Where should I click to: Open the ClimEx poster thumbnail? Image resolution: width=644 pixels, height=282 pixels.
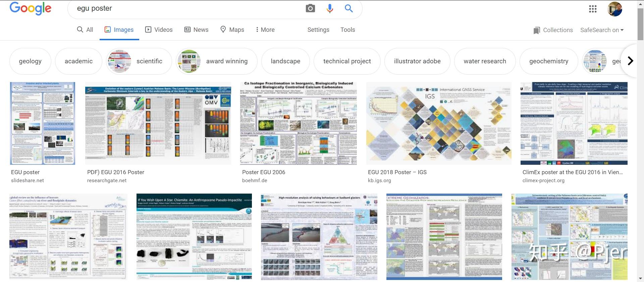click(x=574, y=123)
